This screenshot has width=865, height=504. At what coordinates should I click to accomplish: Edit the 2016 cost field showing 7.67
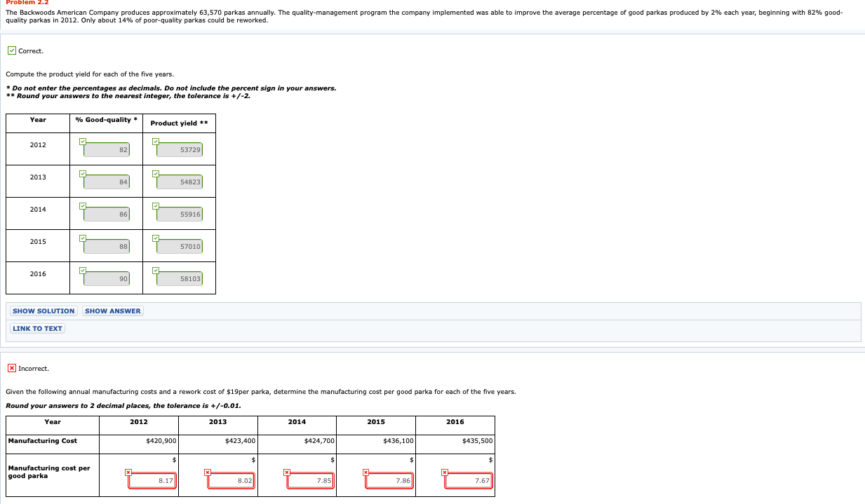(x=469, y=481)
